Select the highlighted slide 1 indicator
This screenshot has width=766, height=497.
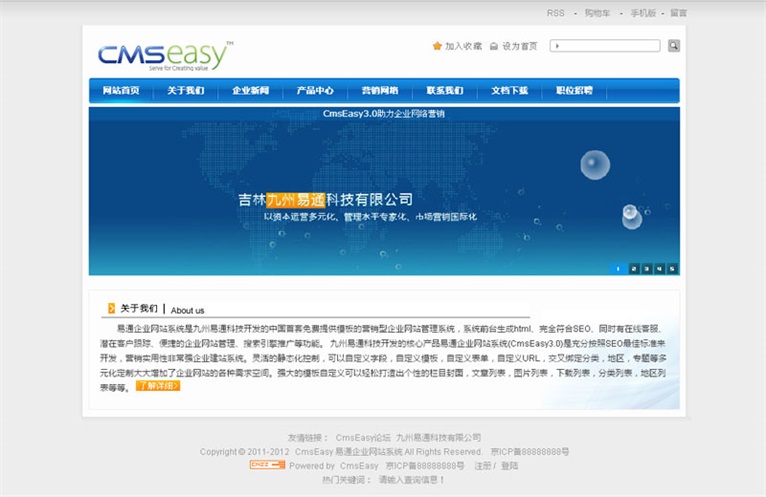tap(619, 268)
